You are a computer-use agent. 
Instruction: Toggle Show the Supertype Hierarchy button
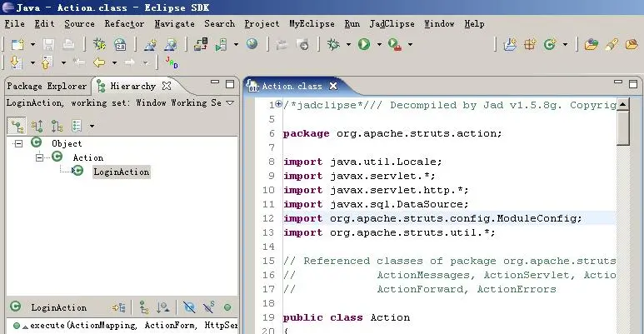pyautogui.click(x=37, y=126)
